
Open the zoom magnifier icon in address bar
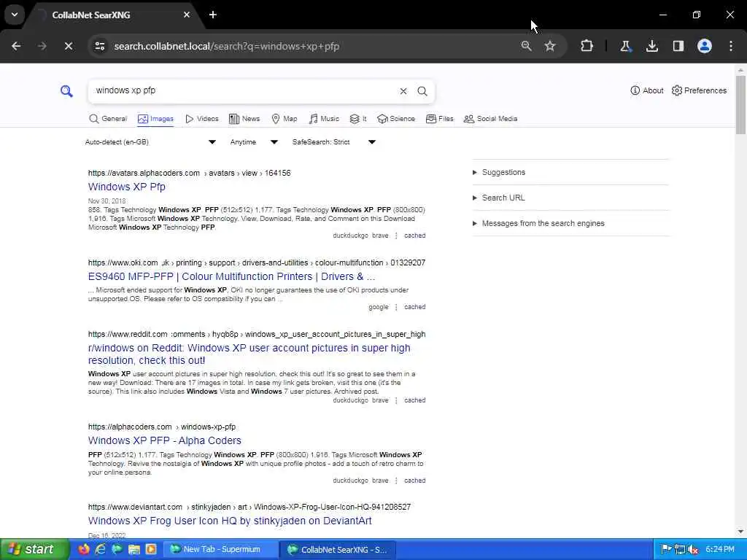(526, 46)
